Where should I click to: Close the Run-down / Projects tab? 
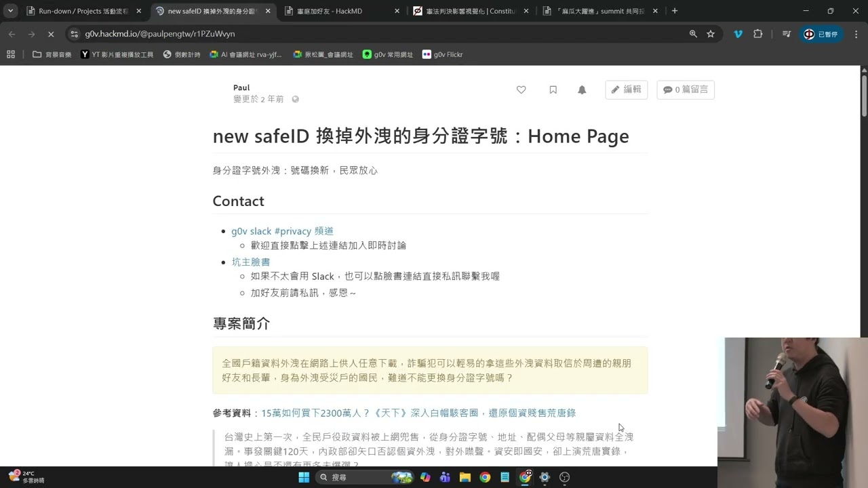tap(138, 11)
